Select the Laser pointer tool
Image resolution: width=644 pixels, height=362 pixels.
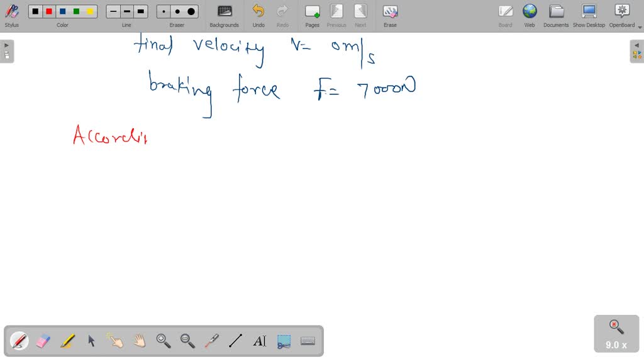point(211,341)
